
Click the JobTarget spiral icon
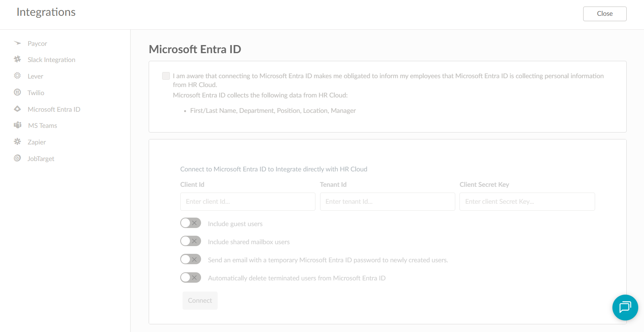click(x=17, y=158)
